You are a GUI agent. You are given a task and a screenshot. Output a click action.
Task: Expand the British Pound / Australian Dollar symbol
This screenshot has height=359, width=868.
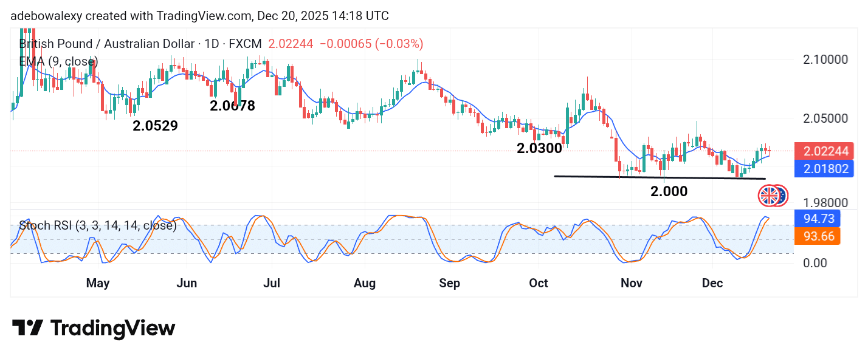coord(107,44)
